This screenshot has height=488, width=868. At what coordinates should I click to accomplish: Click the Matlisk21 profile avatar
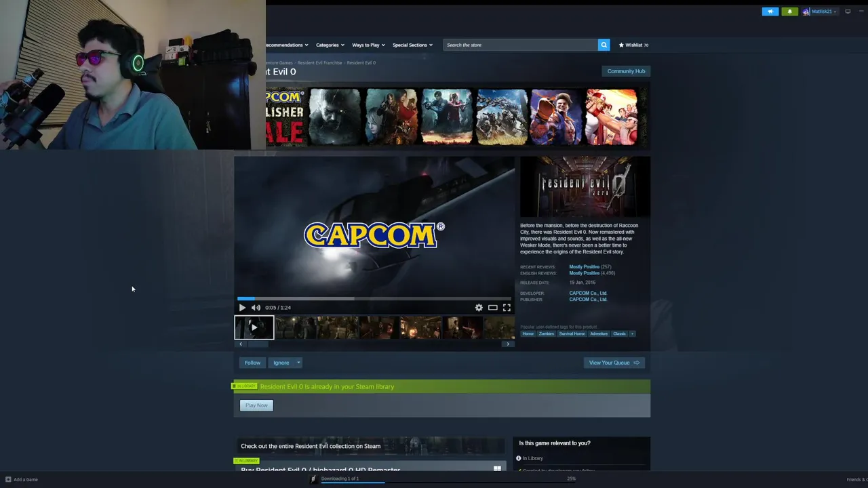click(x=806, y=12)
